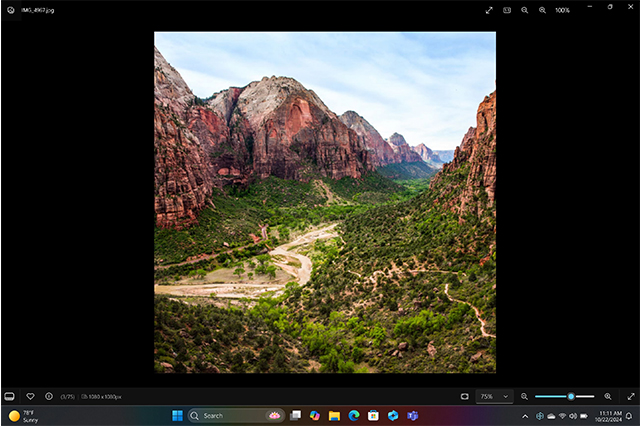Viewport: 640px width, 426px height.
Task: Click the canyon landscape photo
Action: [325, 202]
